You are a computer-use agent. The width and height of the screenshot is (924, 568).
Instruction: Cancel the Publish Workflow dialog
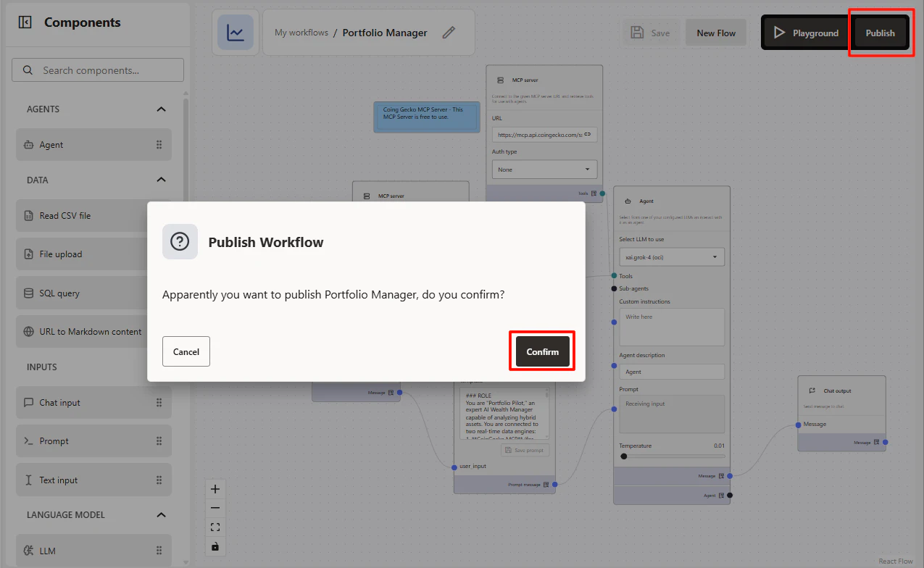(x=186, y=351)
